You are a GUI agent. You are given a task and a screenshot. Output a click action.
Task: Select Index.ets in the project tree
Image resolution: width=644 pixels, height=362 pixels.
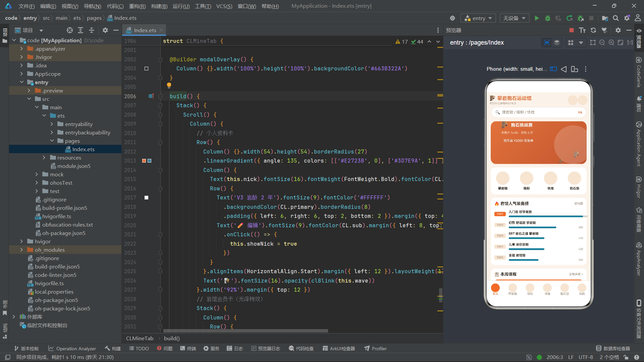click(x=83, y=149)
